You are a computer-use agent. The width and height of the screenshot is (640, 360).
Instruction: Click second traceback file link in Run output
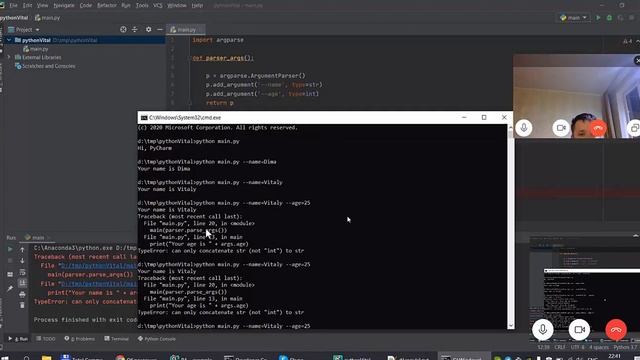point(99,284)
